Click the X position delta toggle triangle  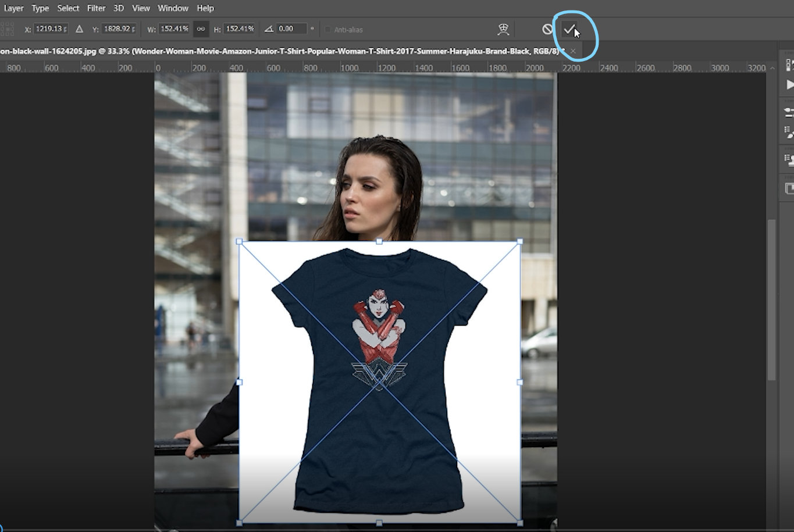click(79, 28)
